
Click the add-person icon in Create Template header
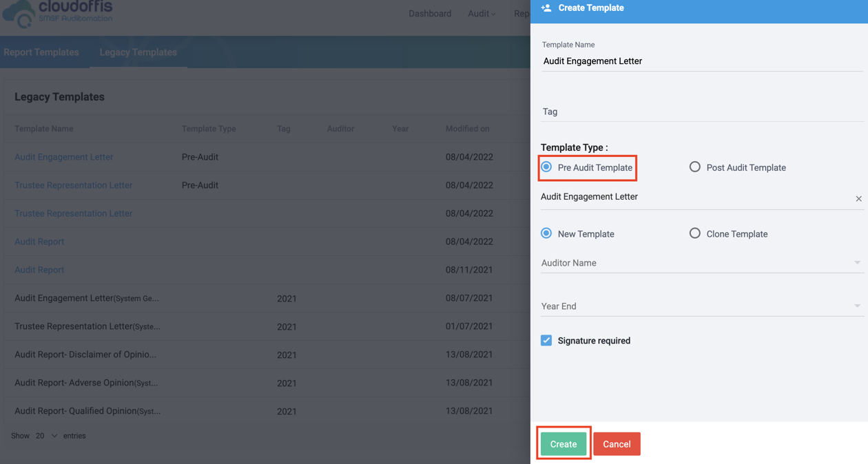coord(546,8)
